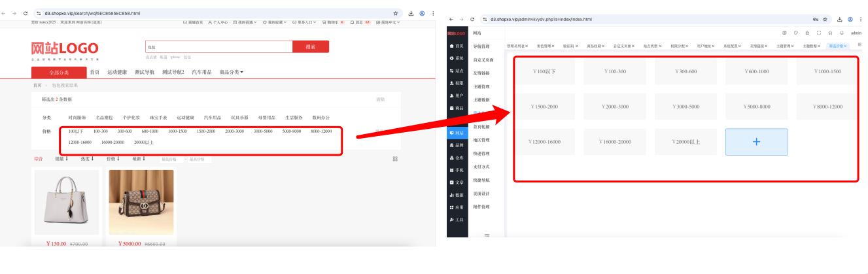The width and height of the screenshot is (868, 274).
Task: Click 全部分类 red category button
Action: [59, 72]
